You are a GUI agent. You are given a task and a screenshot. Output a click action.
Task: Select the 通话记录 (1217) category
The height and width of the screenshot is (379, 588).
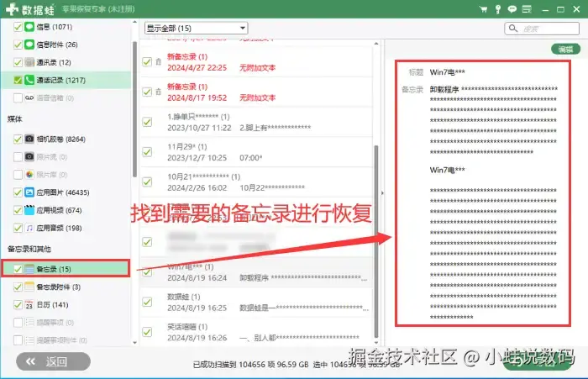point(66,81)
